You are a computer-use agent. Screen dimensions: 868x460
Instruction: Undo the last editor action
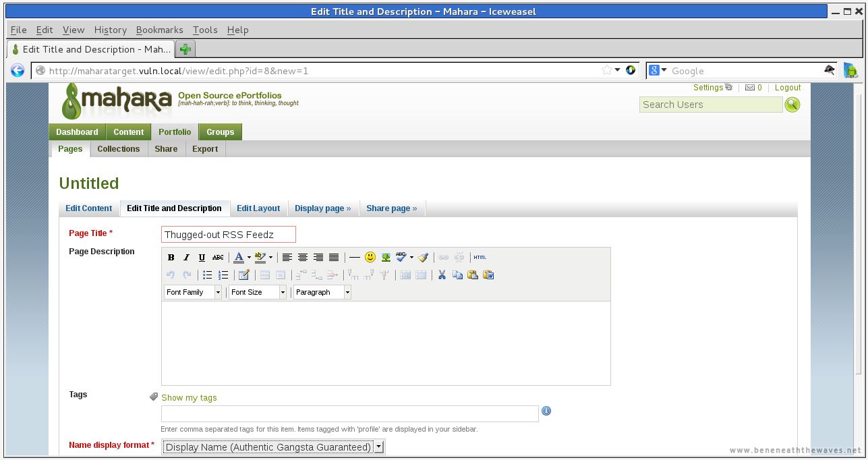point(171,275)
